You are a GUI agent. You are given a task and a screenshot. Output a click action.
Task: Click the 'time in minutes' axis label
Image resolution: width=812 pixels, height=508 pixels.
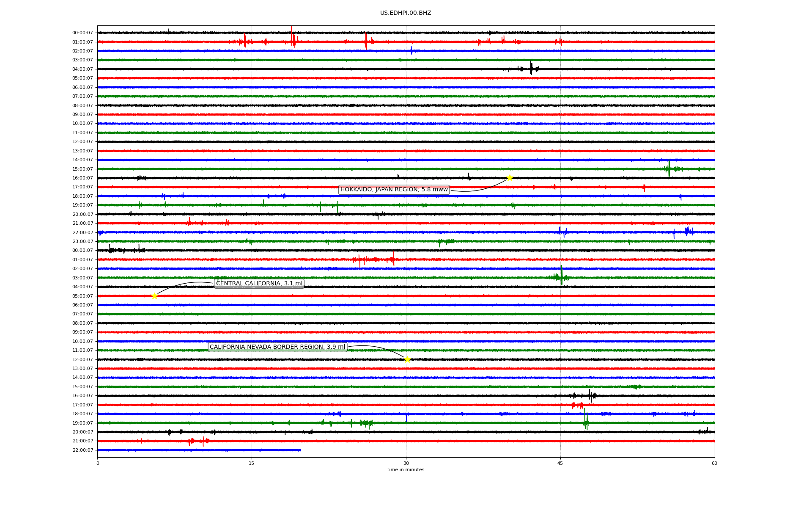click(x=406, y=470)
